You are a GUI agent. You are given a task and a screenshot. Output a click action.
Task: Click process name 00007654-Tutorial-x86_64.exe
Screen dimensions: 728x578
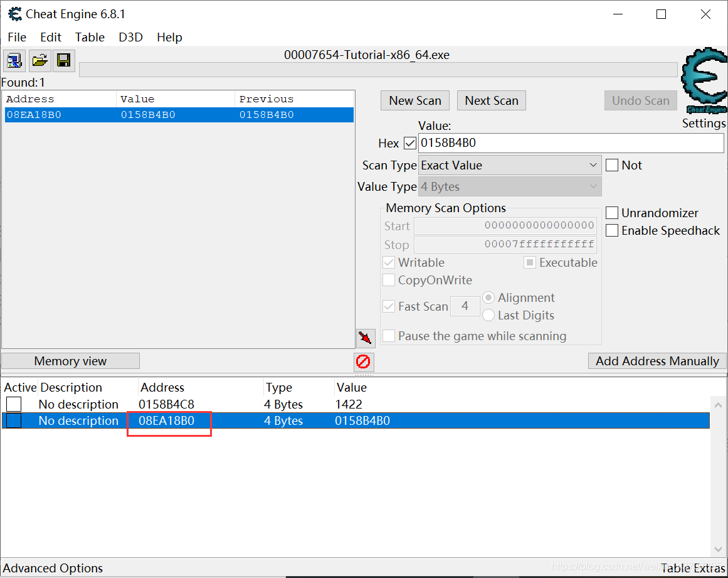(367, 55)
